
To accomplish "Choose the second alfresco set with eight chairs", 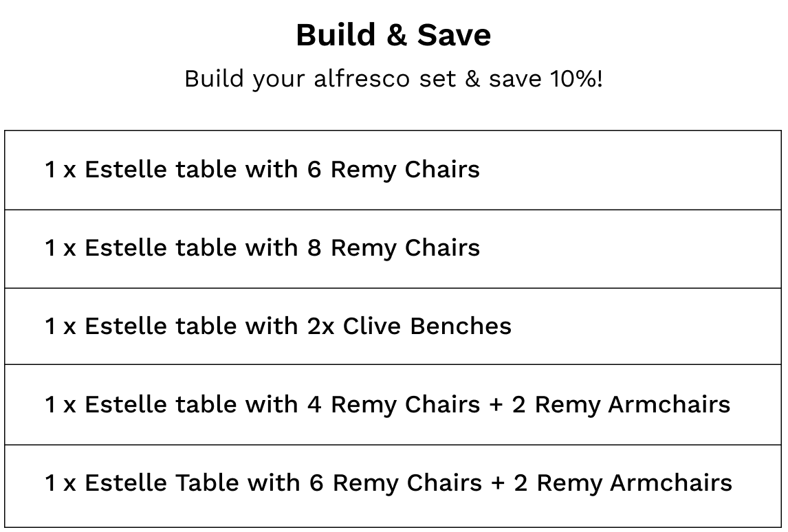I will coord(393,248).
